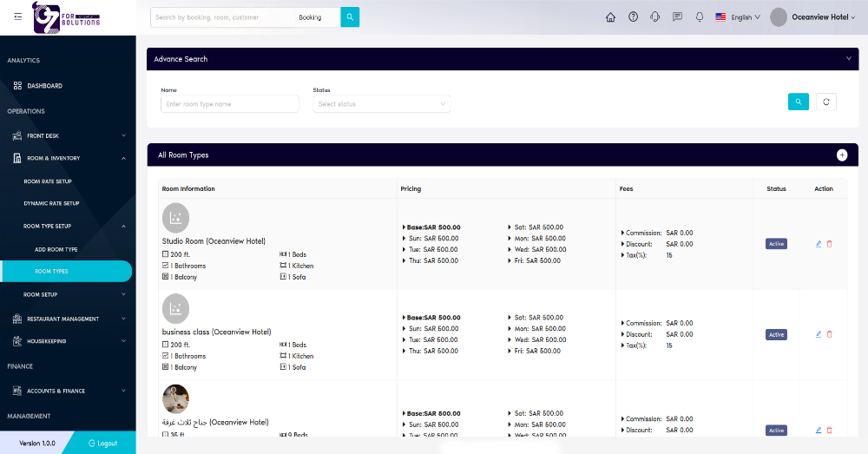Click the reset refresh button in Advance Search

tap(826, 102)
